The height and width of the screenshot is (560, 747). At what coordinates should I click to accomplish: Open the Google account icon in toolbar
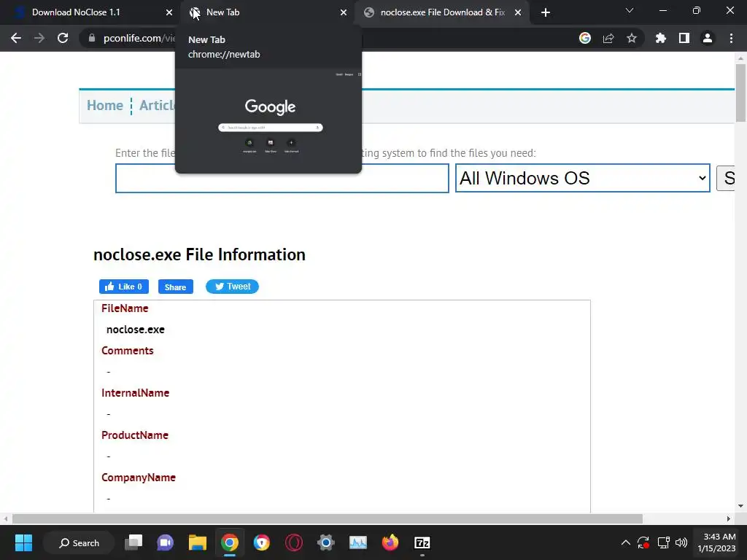click(x=585, y=38)
